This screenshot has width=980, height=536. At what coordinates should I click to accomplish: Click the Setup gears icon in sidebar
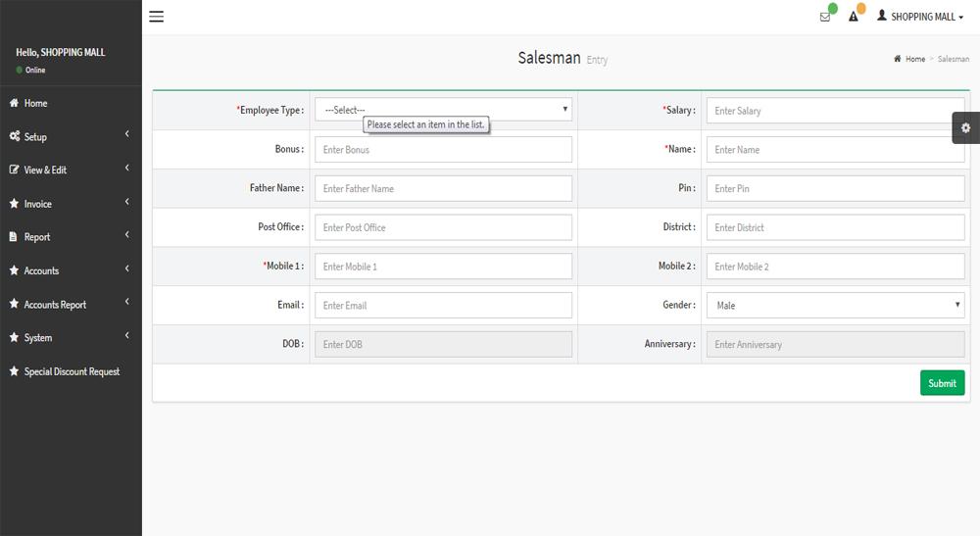pos(15,136)
